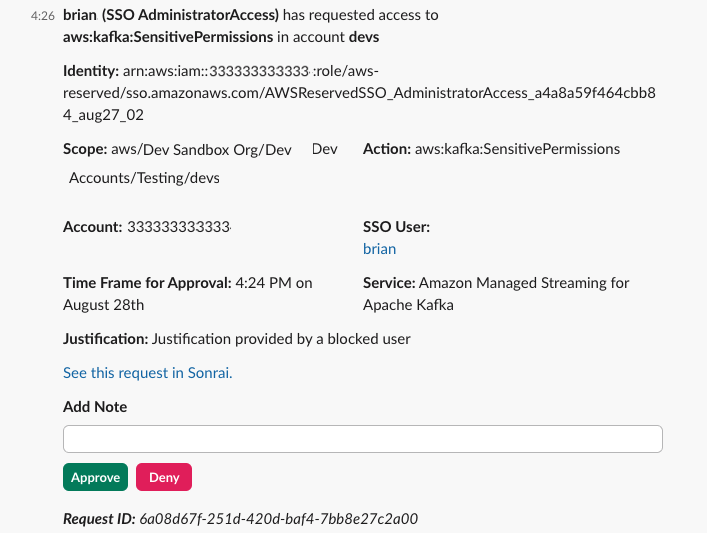Click the Identity ARN text

click(x=359, y=93)
